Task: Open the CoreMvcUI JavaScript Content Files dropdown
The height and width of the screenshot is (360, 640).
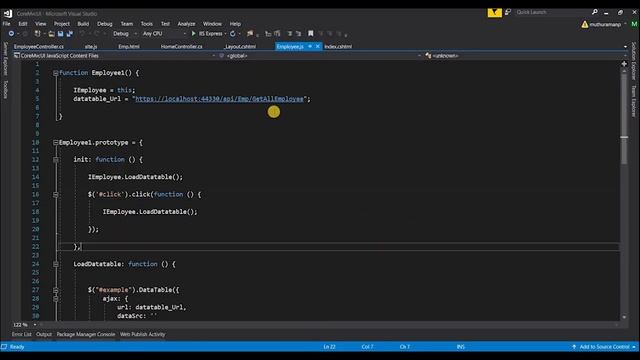Action: [x=114, y=56]
